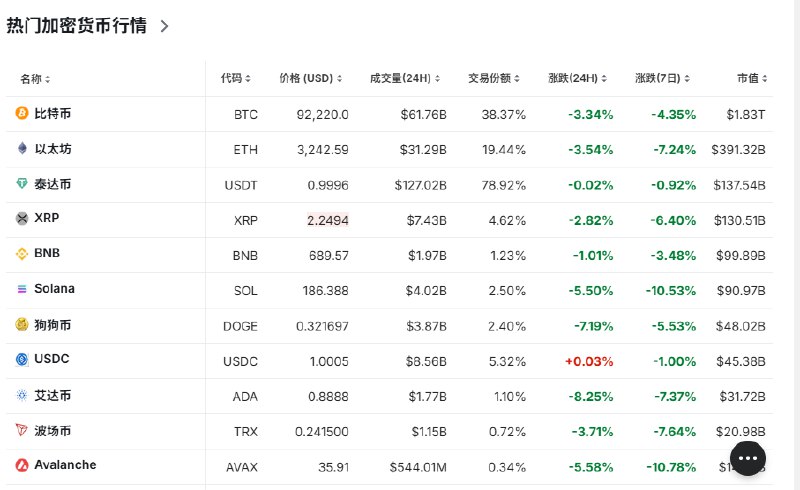
Task: Click the -7.19% 24H change
Action: 593,326
